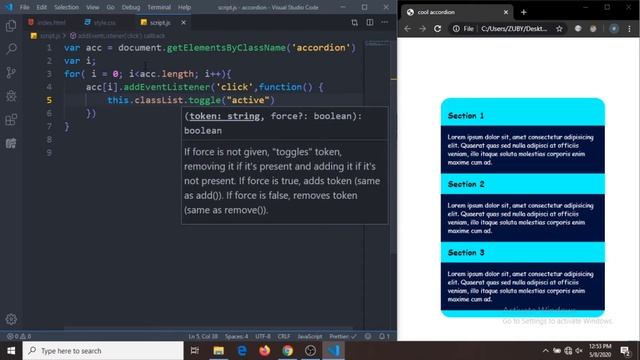Expand Section 3 in the accordion

(x=522, y=253)
